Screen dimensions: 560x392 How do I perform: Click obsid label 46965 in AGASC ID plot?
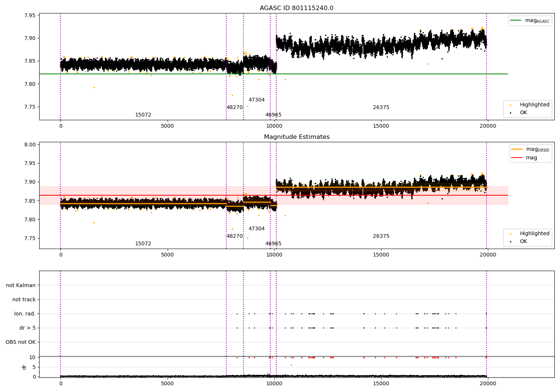click(x=273, y=115)
